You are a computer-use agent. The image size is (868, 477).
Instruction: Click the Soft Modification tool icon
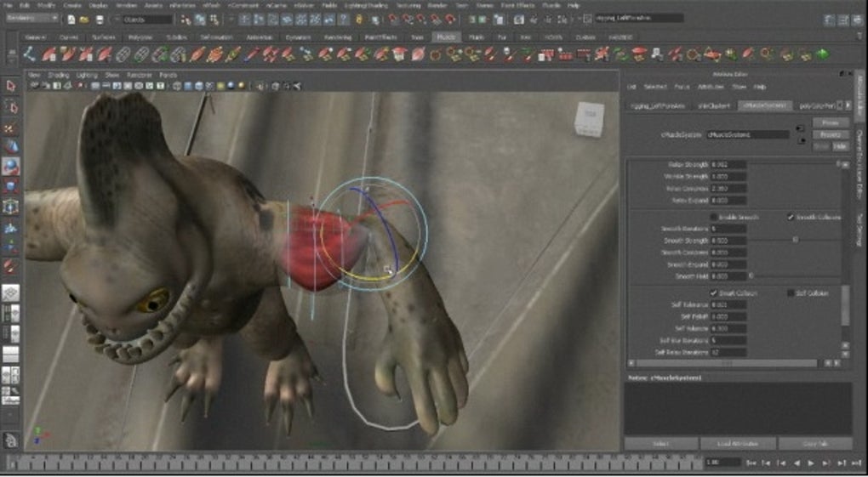click(x=10, y=227)
